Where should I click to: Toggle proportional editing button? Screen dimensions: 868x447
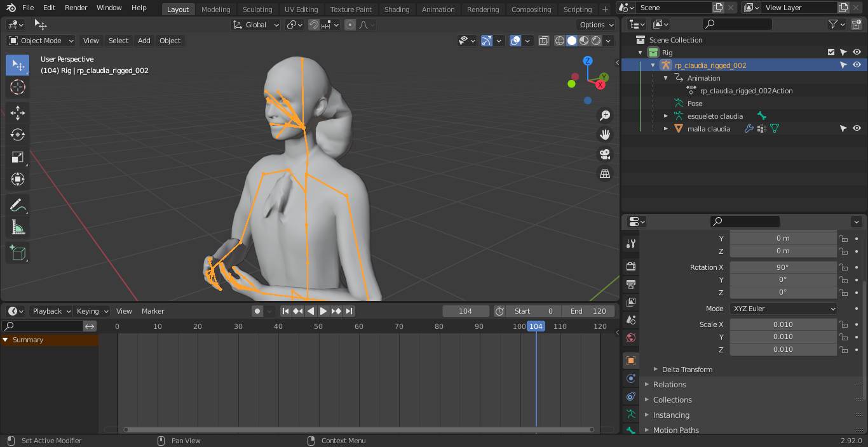pos(350,25)
